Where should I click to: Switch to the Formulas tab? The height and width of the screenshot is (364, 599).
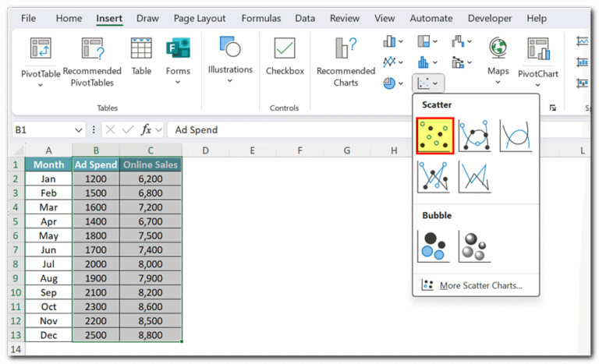point(261,19)
